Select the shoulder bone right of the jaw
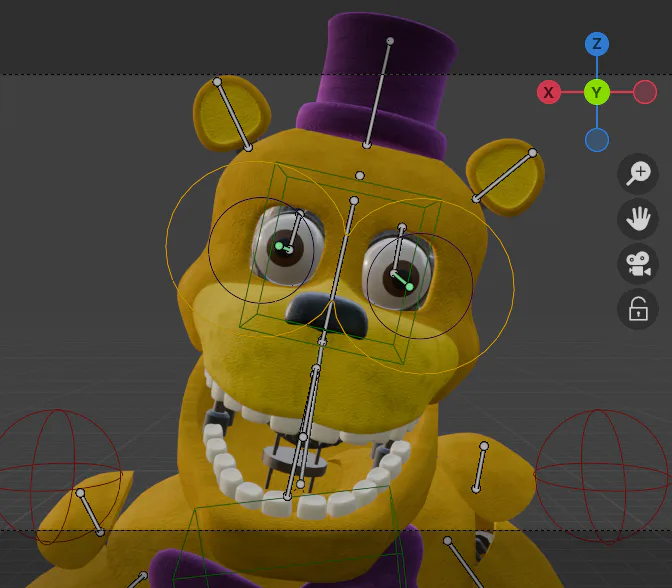This screenshot has width=672, height=588. point(480,468)
